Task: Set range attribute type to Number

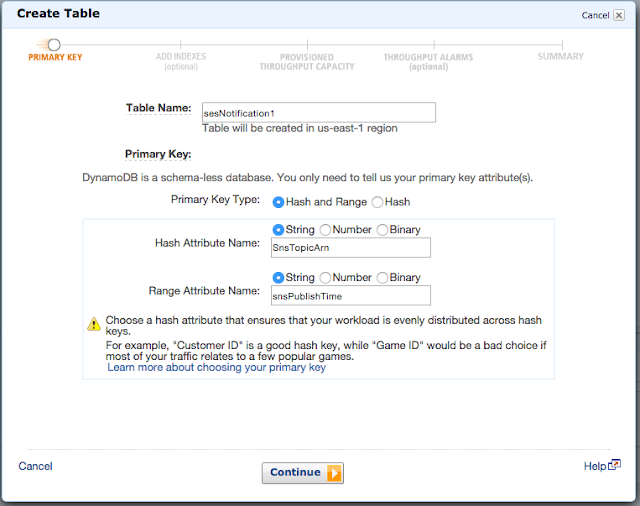Action: [325, 278]
